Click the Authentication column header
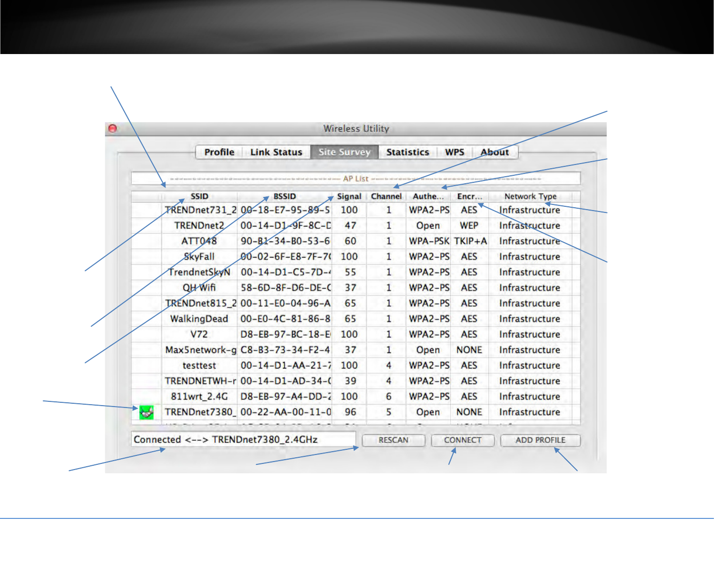 (428, 196)
